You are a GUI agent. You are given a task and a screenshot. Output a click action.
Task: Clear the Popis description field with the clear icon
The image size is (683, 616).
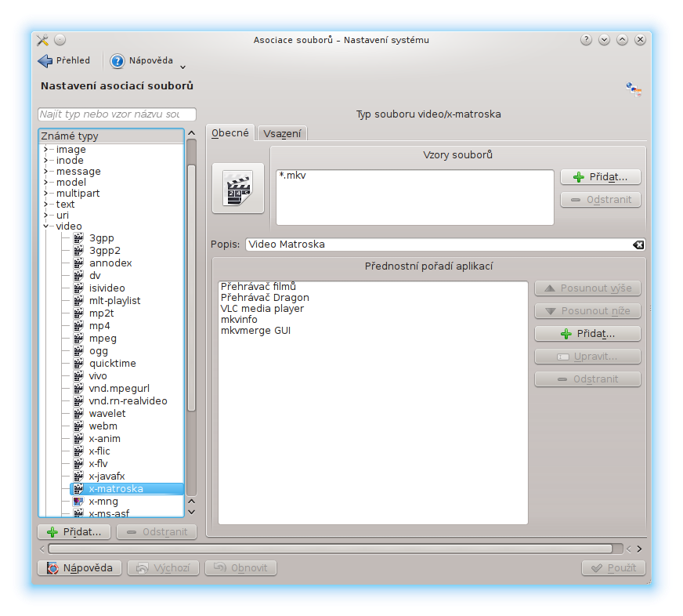click(638, 245)
